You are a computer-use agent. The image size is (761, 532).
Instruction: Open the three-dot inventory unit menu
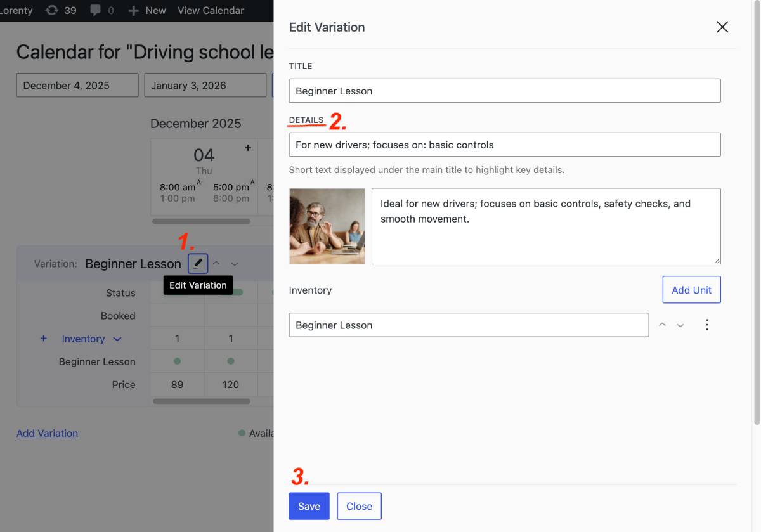[707, 325]
